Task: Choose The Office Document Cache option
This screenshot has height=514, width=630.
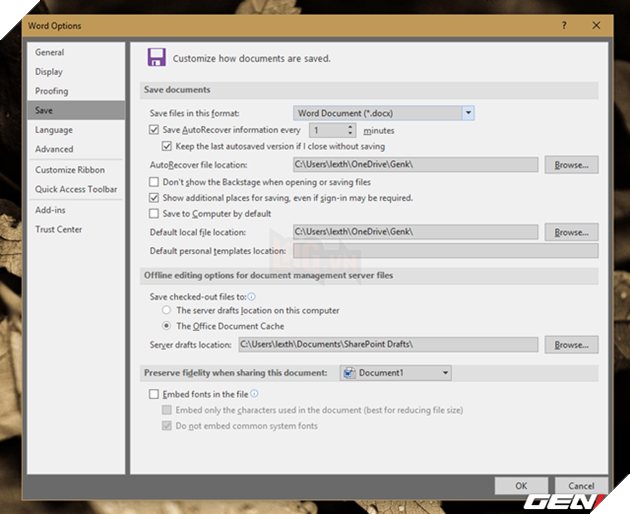Action: 167,326
